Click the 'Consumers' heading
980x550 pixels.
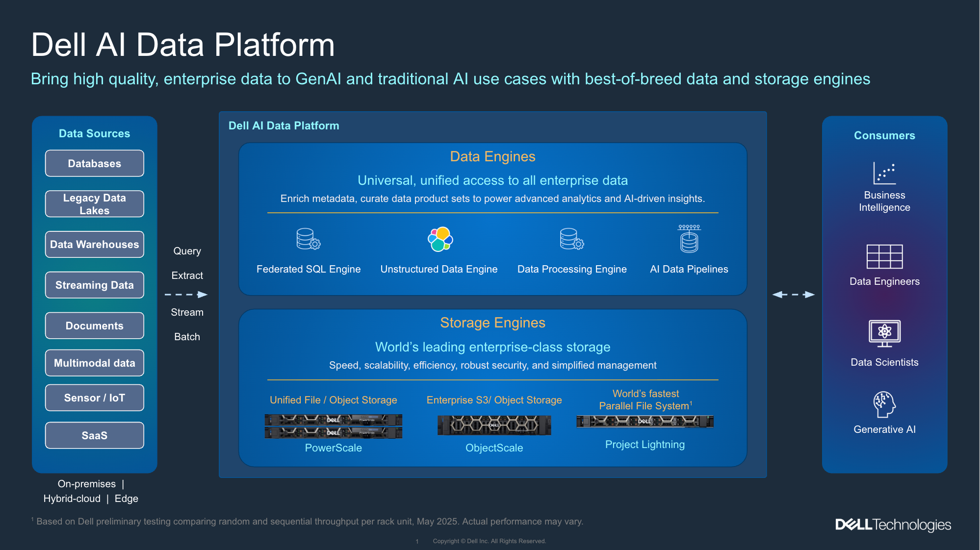tap(884, 135)
